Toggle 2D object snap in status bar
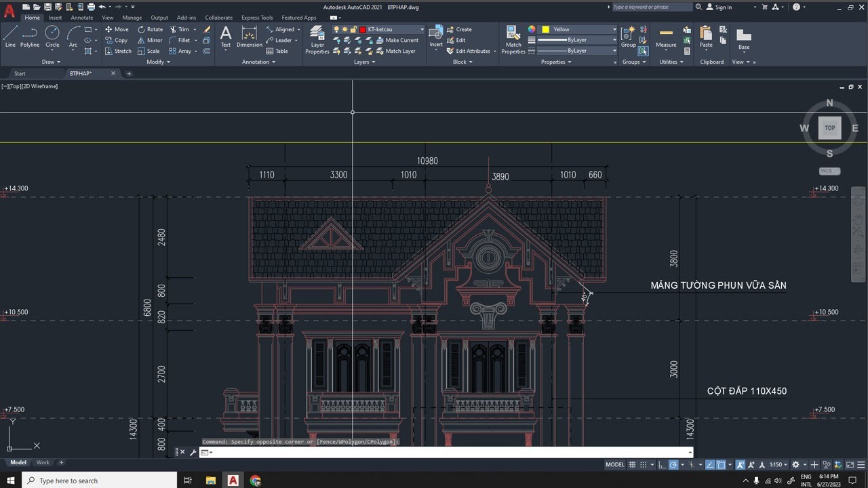This screenshot has width=868, height=488. (721, 465)
